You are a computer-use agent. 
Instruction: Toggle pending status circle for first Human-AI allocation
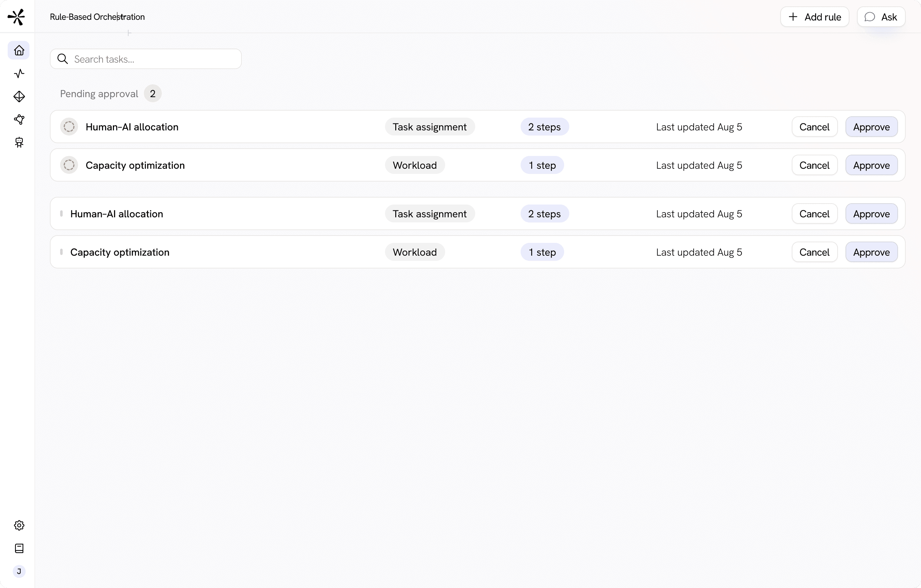[x=69, y=127]
